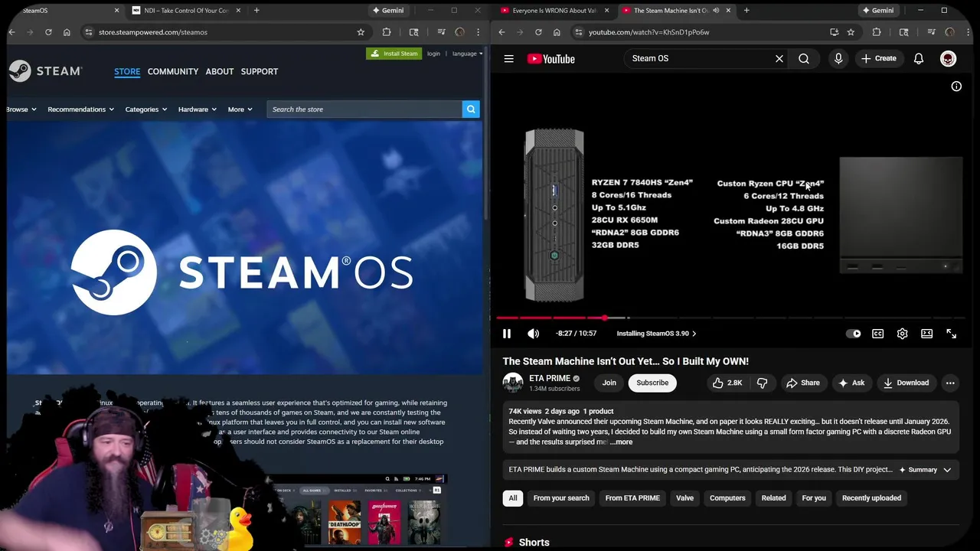Reload the Steam store page
Screen dimensions: 980x551
point(48,32)
